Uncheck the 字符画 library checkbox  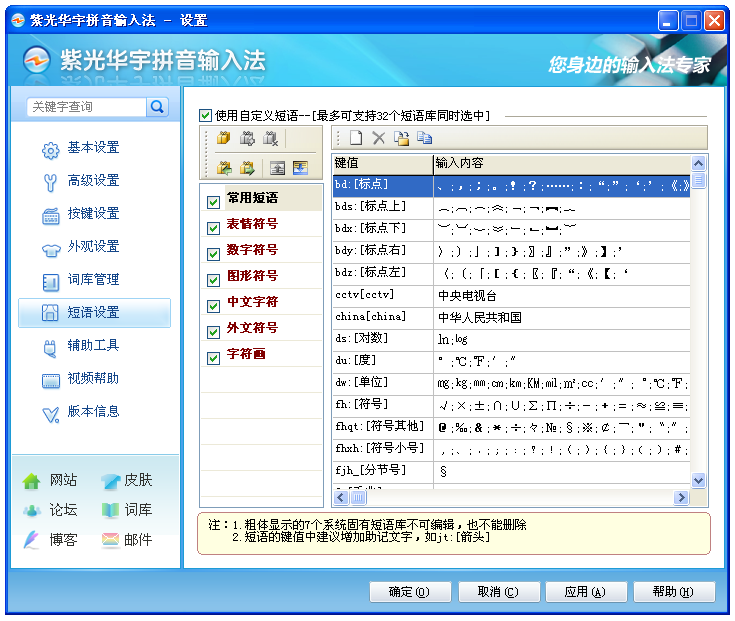point(213,359)
